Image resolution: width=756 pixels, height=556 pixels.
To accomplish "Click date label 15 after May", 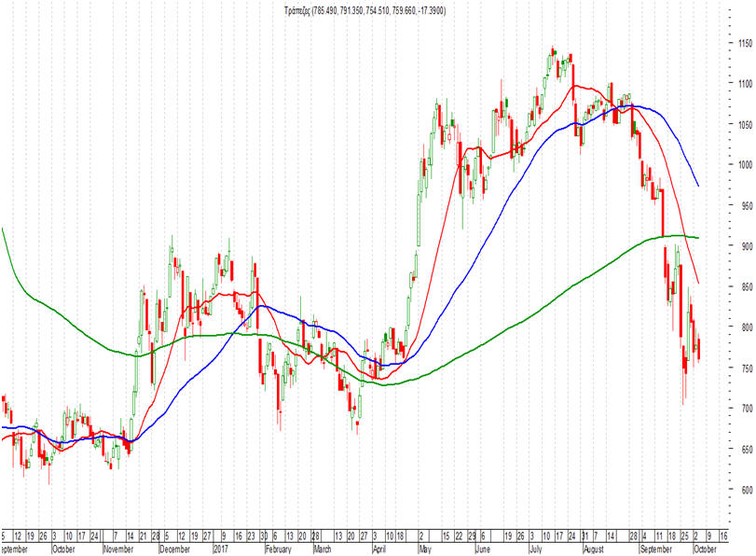I will point(446,536).
